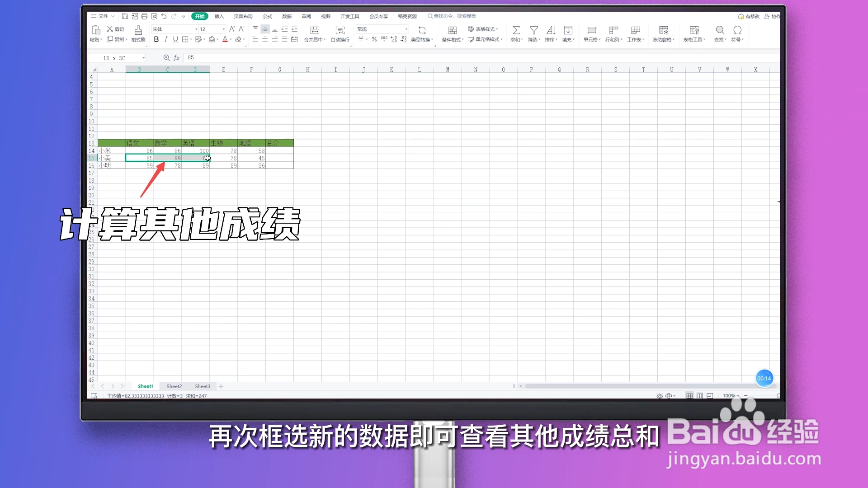Click the zoom level showing 100%
Image resolution: width=868 pixels, height=488 pixels.
coord(729,395)
